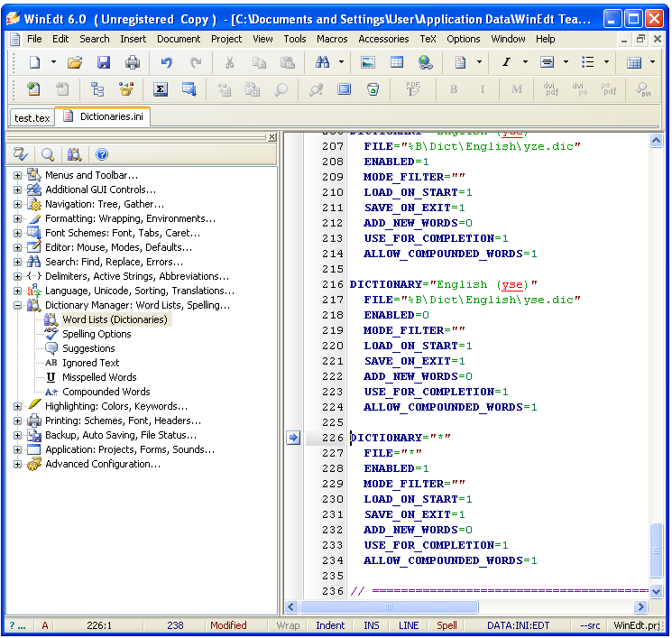Select Misspelled Words in the tree

[x=99, y=377]
